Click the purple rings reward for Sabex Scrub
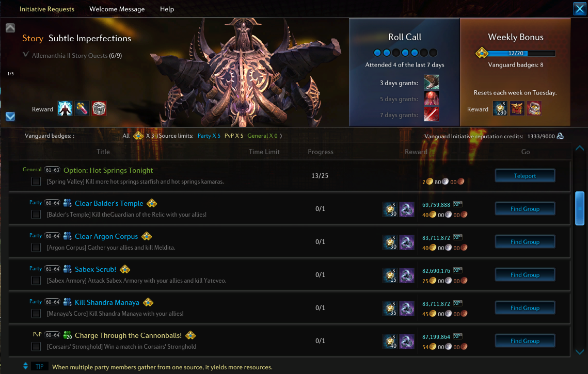This screenshot has height=374, width=588. click(406, 275)
